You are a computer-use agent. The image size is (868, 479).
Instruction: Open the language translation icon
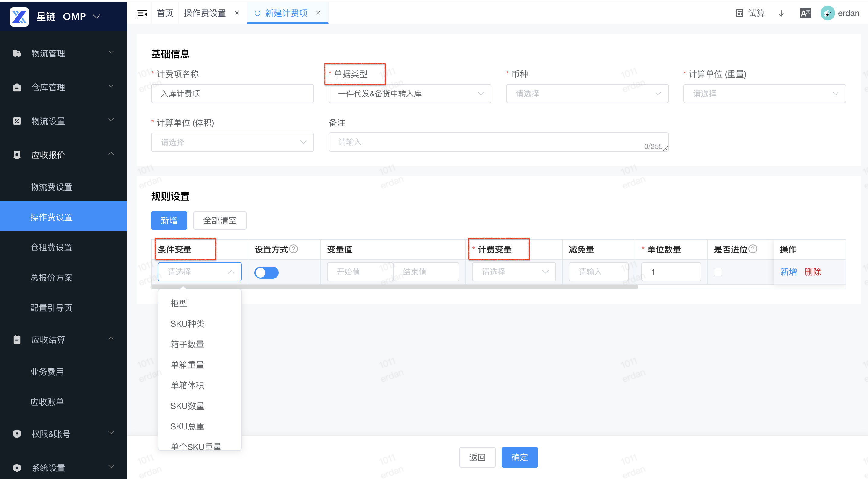(805, 13)
